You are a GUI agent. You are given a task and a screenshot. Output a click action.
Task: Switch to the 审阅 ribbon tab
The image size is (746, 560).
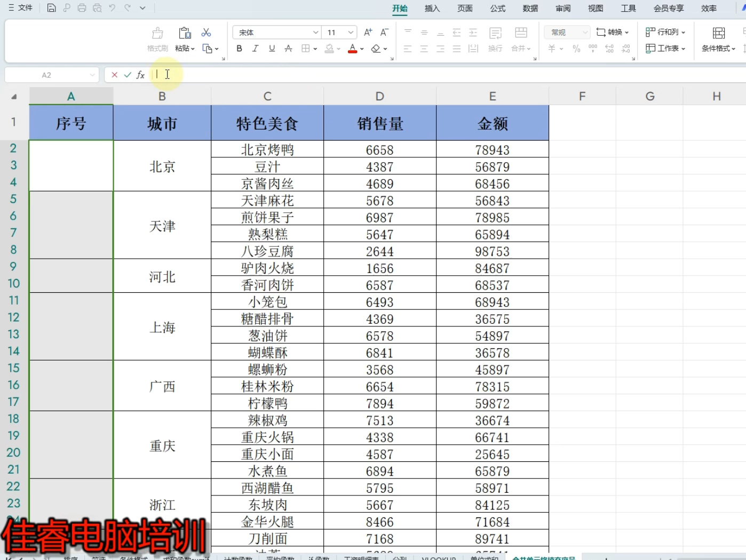[x=563, y=9]
